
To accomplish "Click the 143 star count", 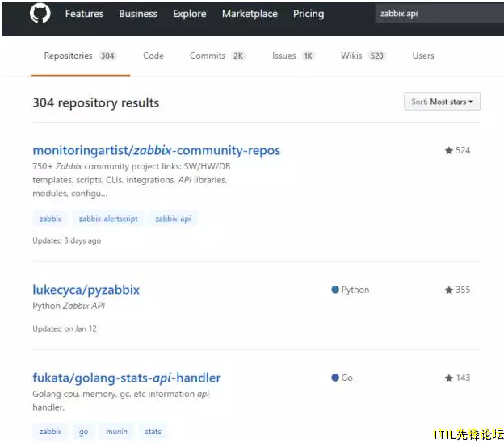I will [463, 378].
